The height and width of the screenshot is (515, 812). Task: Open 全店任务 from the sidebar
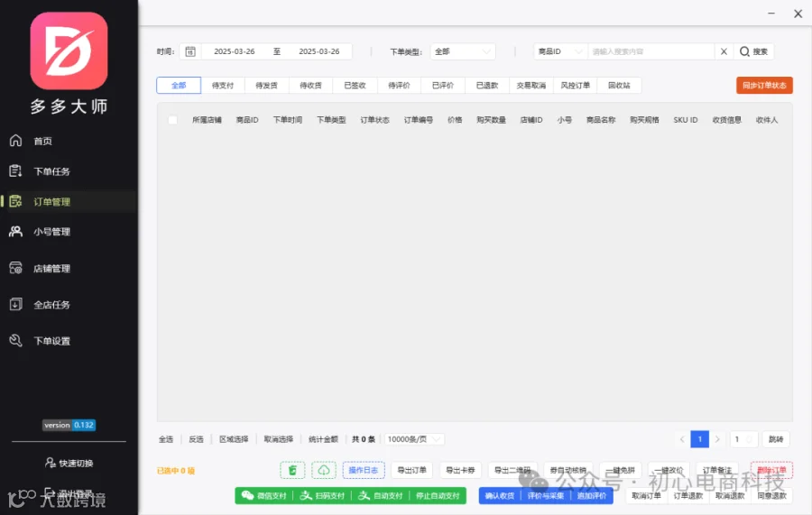pos(51,305)
